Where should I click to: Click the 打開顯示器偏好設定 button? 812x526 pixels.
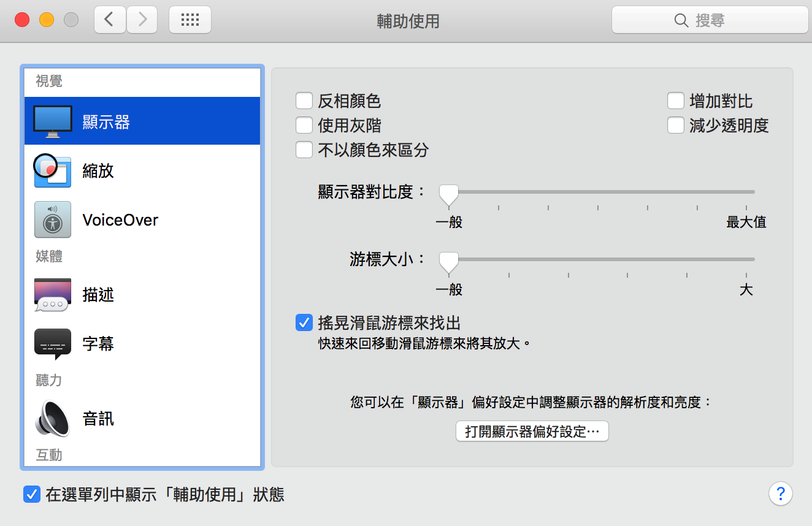[x=532, y=431]
